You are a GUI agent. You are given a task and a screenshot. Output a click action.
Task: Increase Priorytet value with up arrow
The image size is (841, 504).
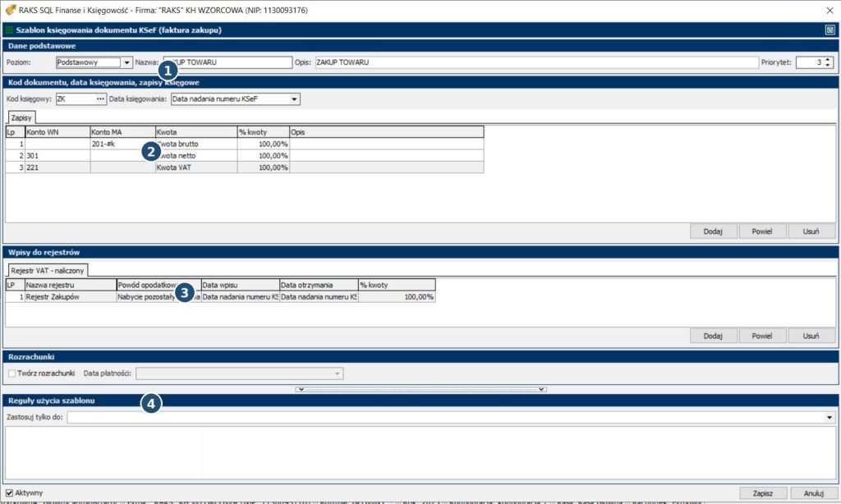coord(828,59)
